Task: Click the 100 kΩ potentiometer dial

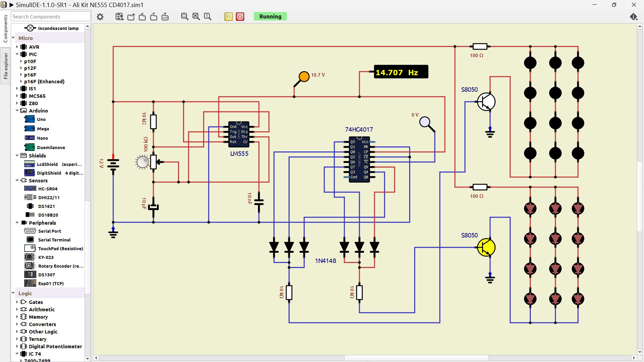Action: 142,162
